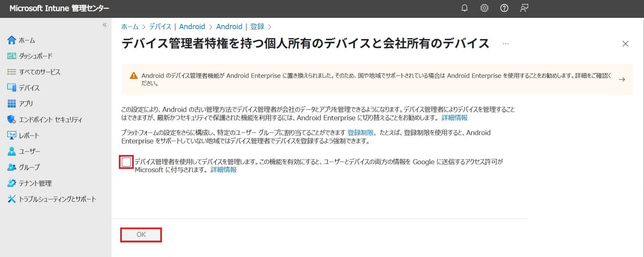Open the help question mark icon
644x257 pixels.
click(504, 8)
